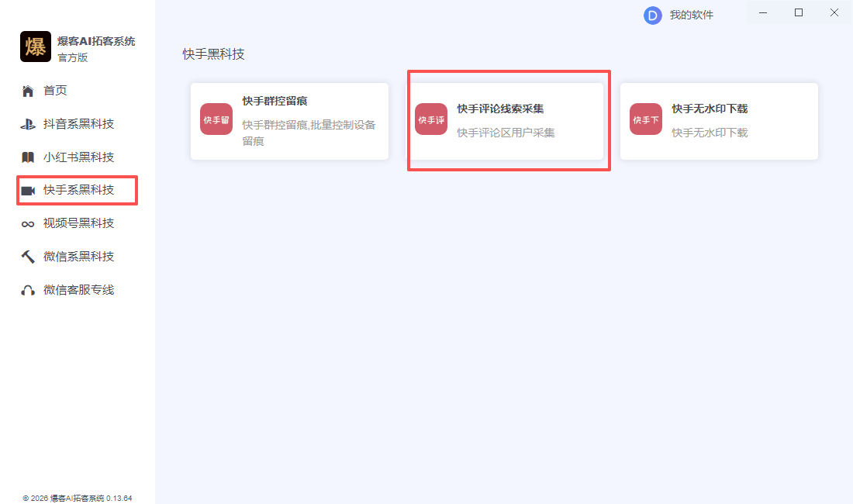Image resolution: width=853 pixels, height=504 pixels.
Task: Minimize the application window
Action: coord(763,12)
